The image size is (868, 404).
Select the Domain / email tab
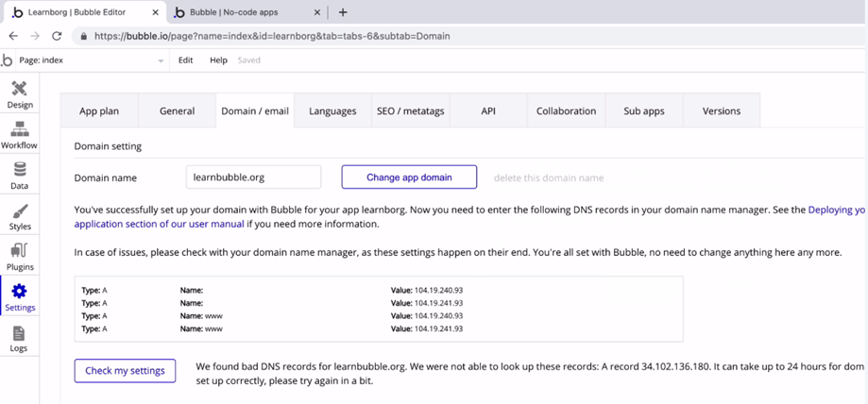(x=255, y=110)
